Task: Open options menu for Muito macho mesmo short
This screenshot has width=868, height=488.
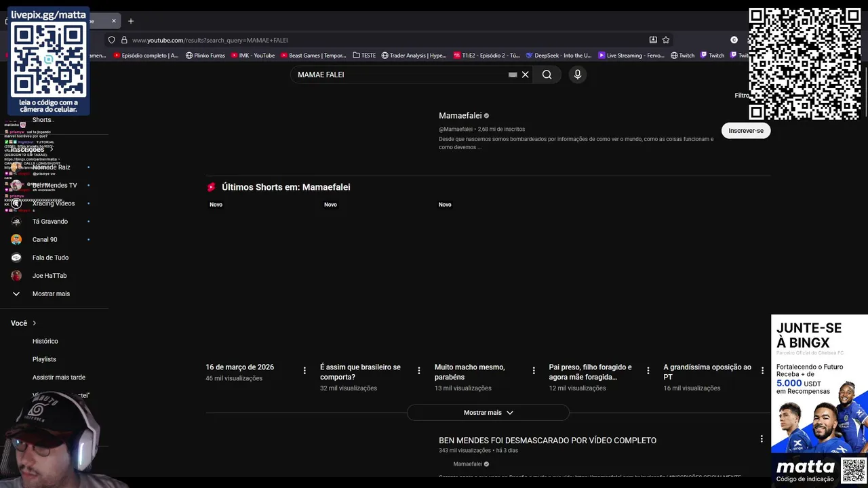Action: tap(534, 371)
